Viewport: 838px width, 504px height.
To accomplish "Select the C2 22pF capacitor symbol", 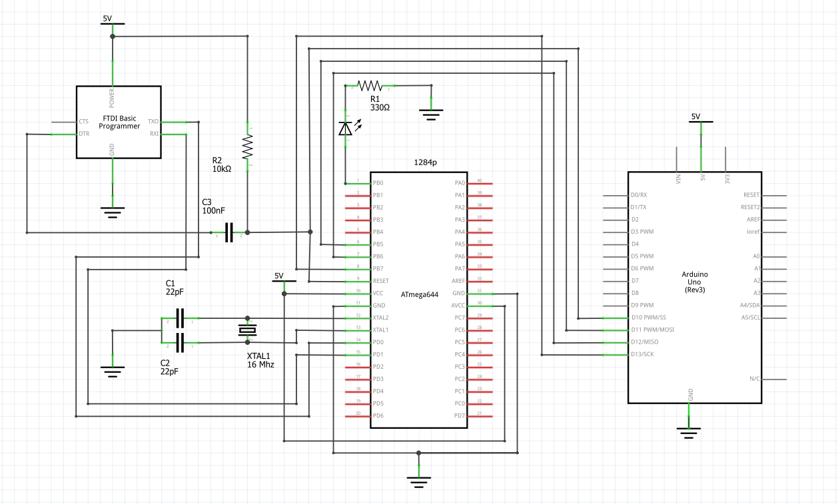I will (x=179, y=343).
